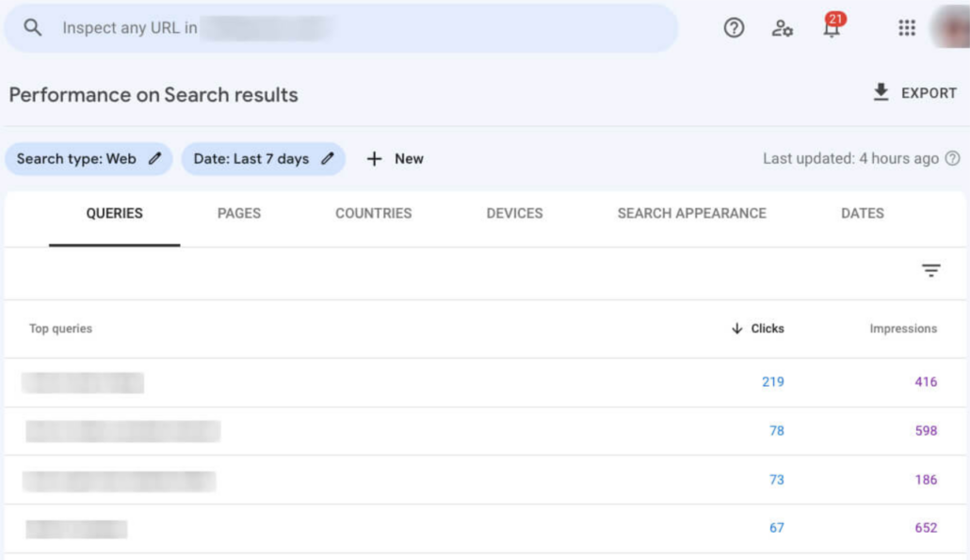
Task: Open the Search type: Web filter chip
Action: (x=80, y=158)
